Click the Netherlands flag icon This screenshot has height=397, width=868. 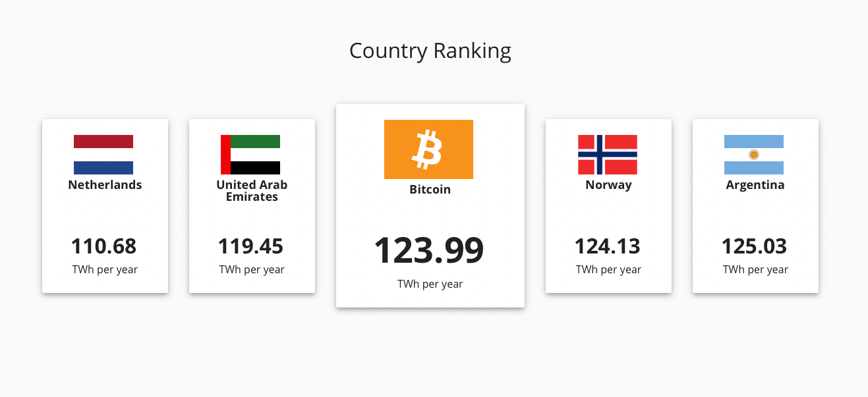103,155
